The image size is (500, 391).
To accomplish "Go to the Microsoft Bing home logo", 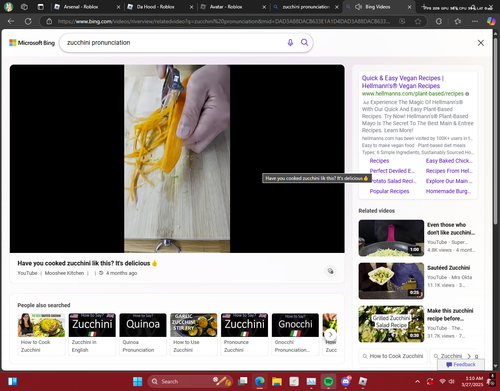I will (32, 43).
